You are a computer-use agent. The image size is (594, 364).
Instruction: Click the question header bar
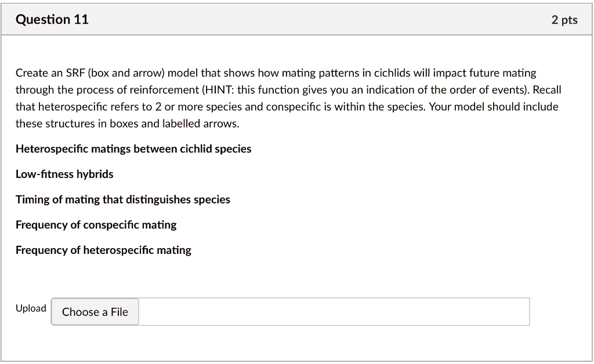point(297,19)
